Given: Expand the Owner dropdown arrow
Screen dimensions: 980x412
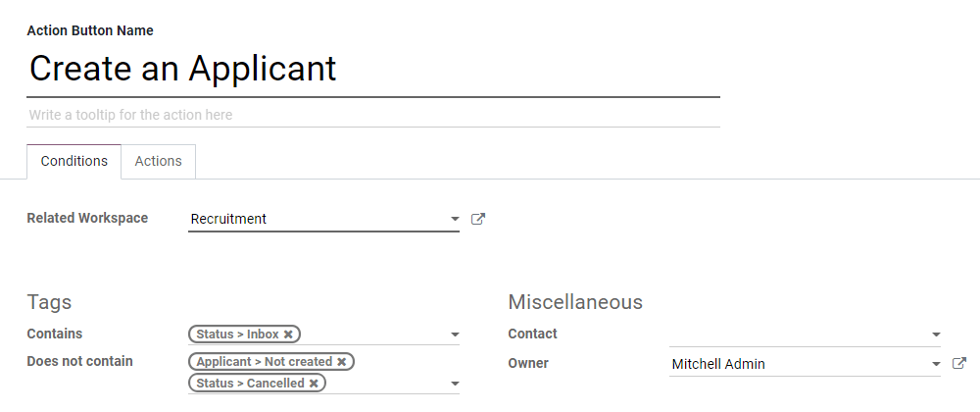Looking at the screenshot, I should tap(936, 364).
